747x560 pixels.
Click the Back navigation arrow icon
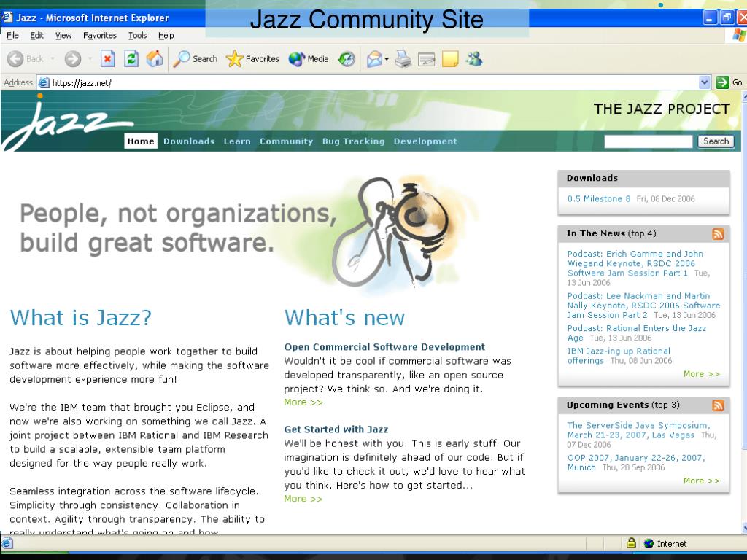tap(15, 59)
